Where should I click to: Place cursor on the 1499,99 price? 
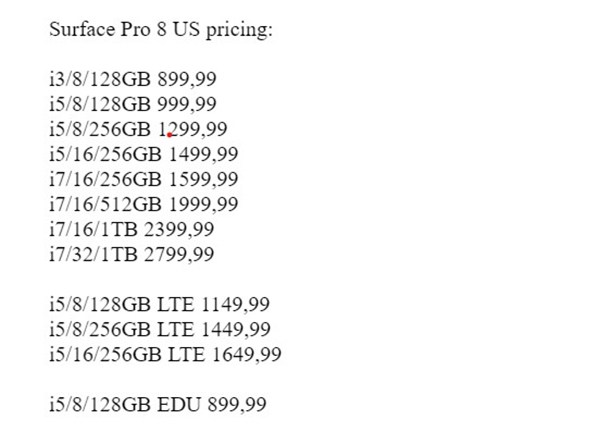click(204, 154)
